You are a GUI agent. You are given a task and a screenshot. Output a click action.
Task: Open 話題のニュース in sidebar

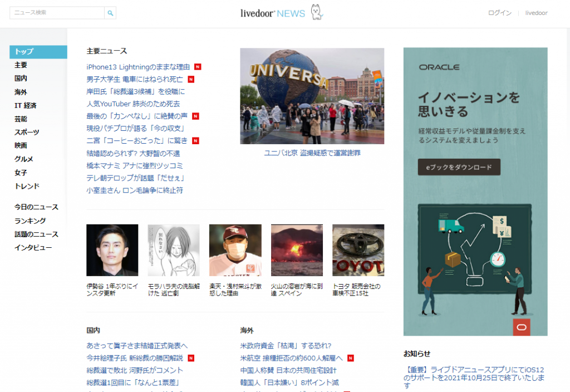pyautogui.click(x=36, y=234)
